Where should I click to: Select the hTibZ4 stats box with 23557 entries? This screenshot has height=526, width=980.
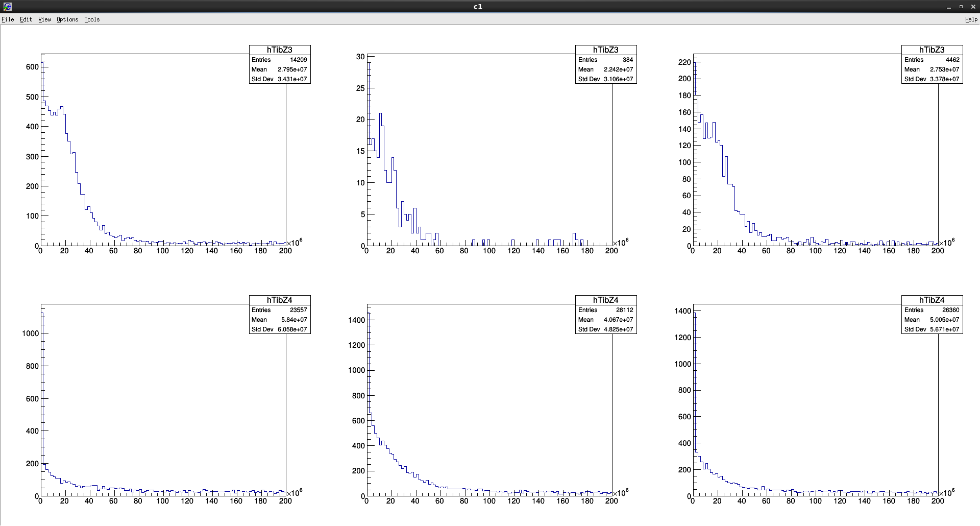279,315
